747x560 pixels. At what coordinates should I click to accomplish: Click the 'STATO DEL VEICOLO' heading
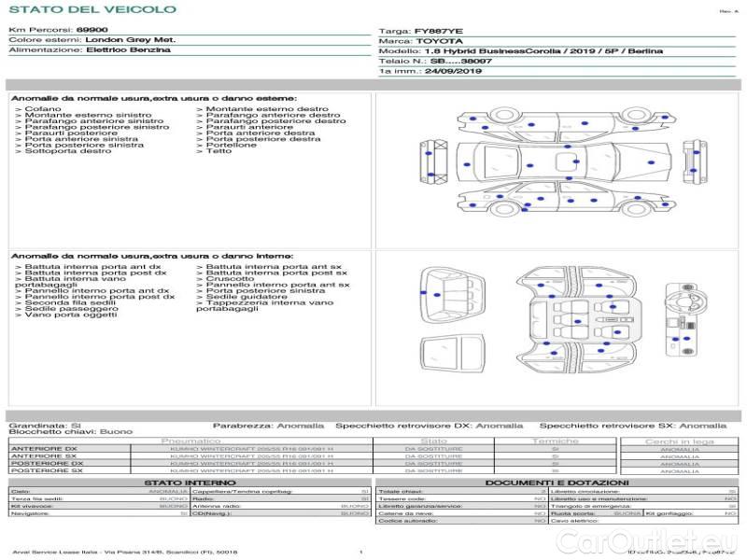[x=92, y=9]
